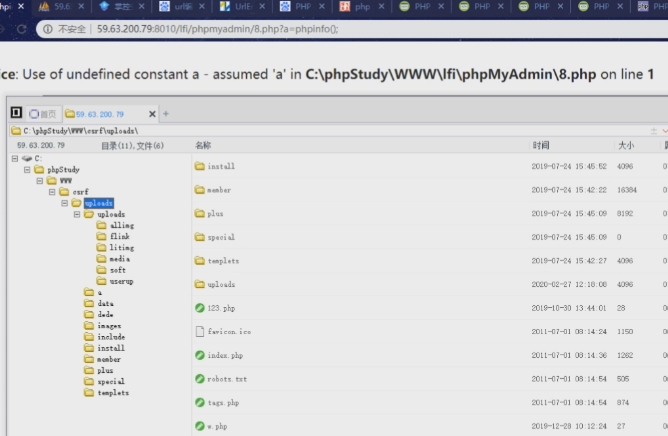The width and height of the screenshot is (668, 436).
Task: Select the 'a' folder in tree
Action: click(93, 292)
